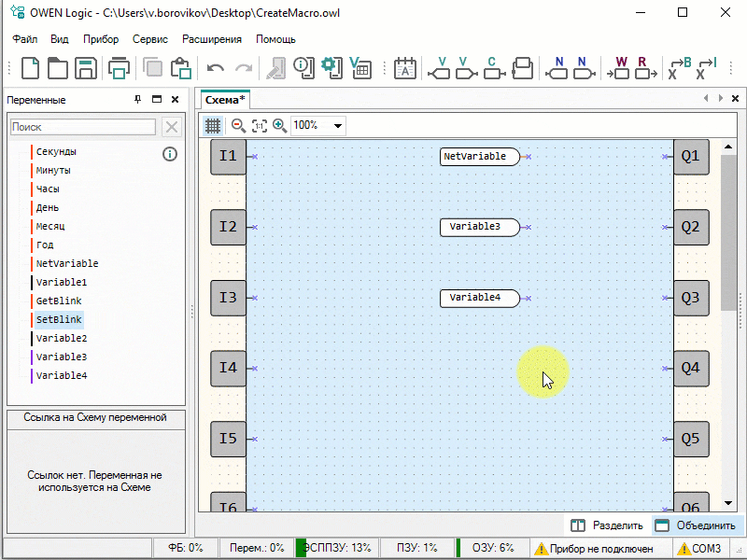
Task: Switch to the Схема* tab
Action: (225, 100)
